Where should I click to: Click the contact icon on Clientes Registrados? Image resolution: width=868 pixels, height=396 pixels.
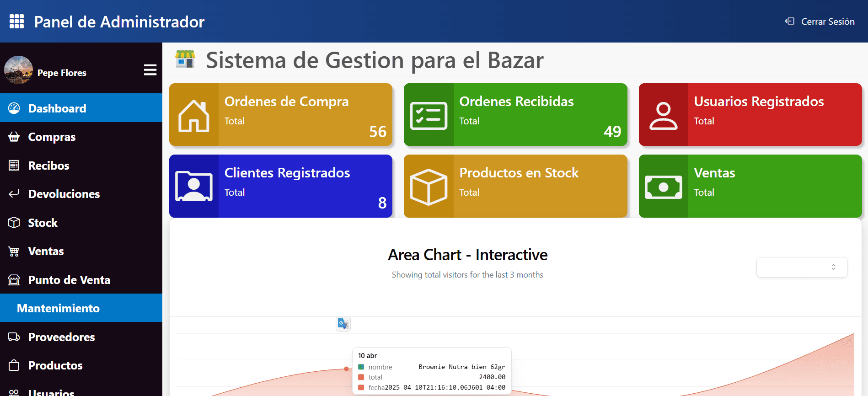pyautogui.click(x=194, y=187)
